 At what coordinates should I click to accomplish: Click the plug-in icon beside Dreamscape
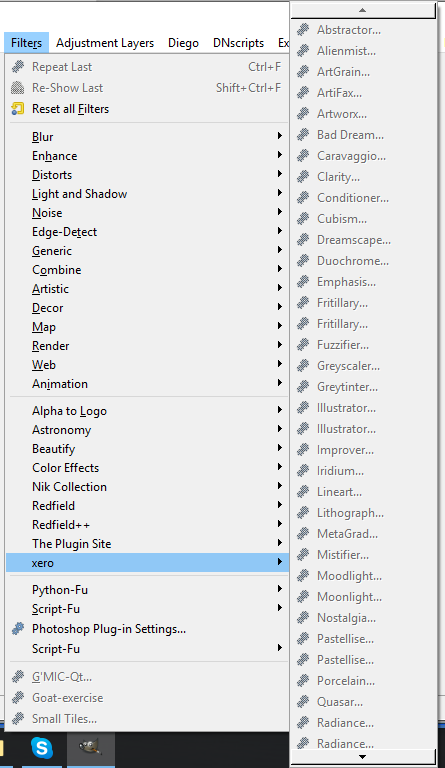pos(304,240)
